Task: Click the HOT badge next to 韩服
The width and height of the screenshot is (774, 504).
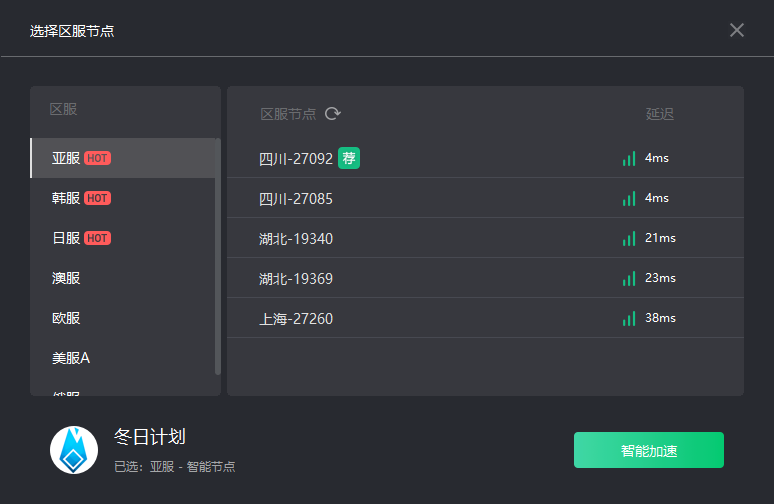Action: pos(97,198)
